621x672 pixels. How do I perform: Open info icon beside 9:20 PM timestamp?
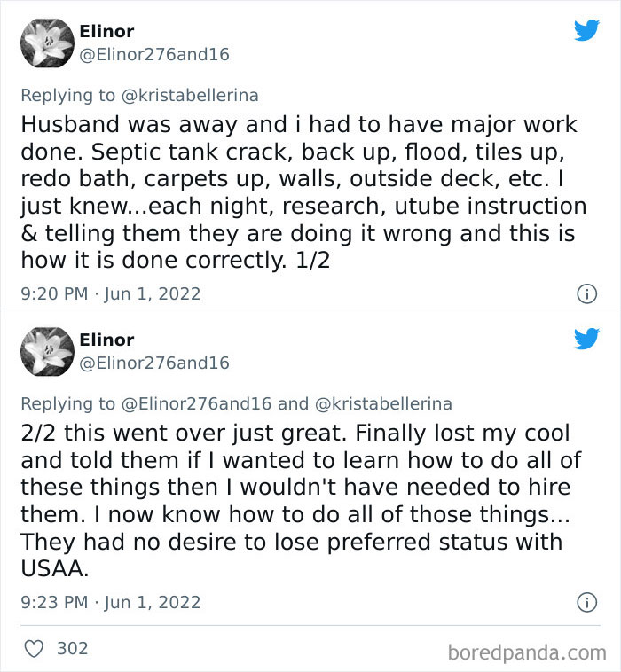pyautogui.click(x=586, y=293)
